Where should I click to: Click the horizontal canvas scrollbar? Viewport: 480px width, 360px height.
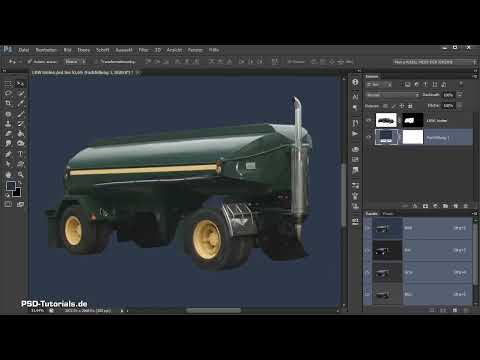point(213,310)
